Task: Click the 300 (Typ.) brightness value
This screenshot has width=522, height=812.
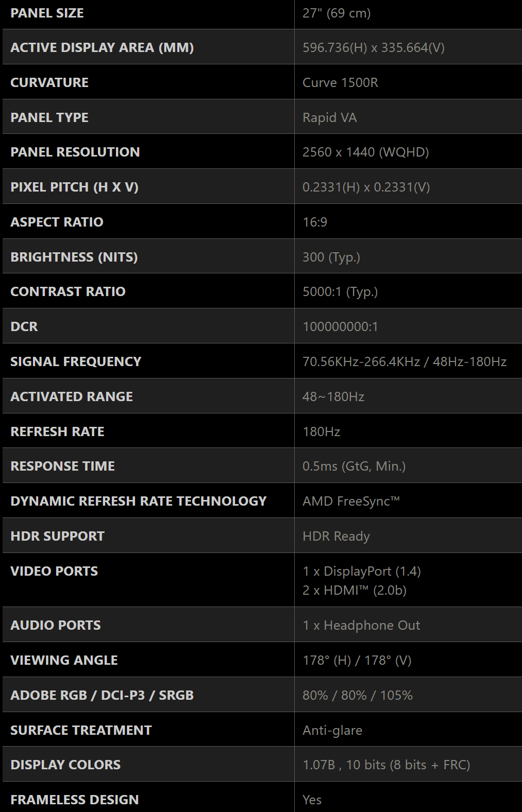Action: [331, 257]
